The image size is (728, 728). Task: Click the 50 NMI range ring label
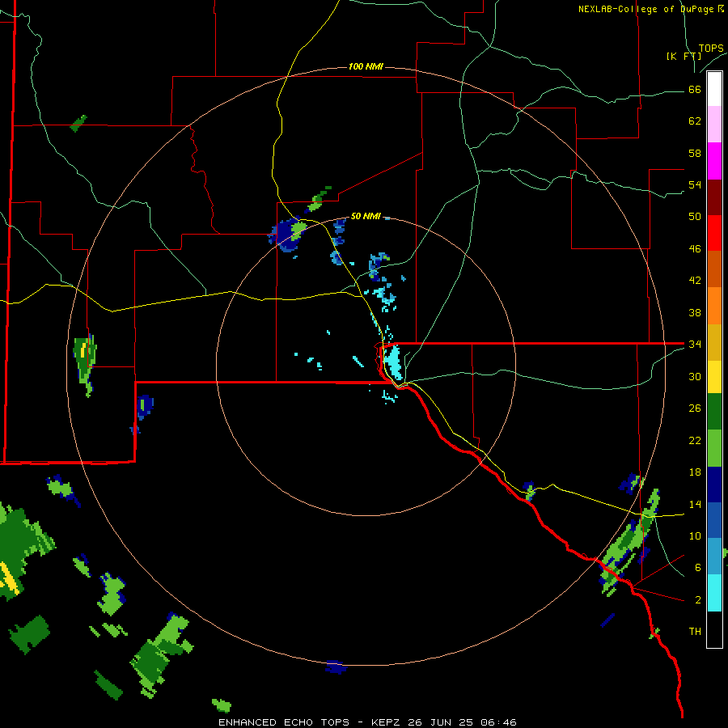point(366,216)
